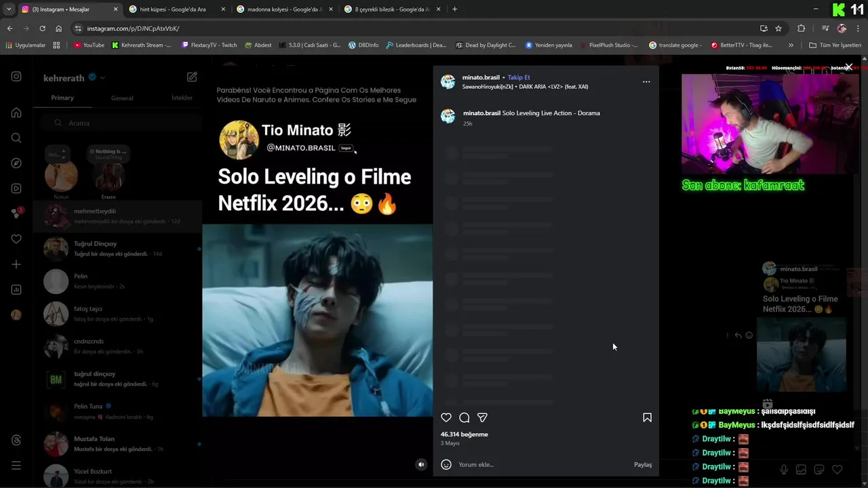Open tab search dropdown arrow
This screenshot has width=868, height=488.
coord(8,9)
